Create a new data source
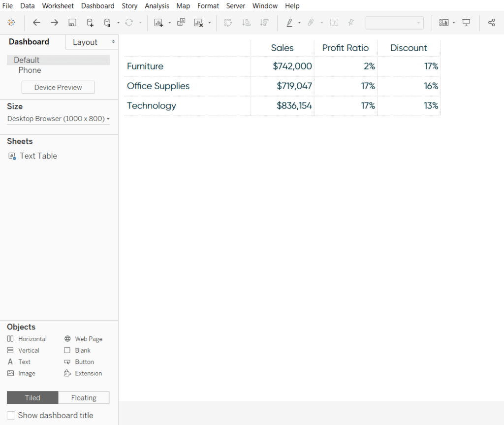 pyautogui.click(x=90, y=22)
